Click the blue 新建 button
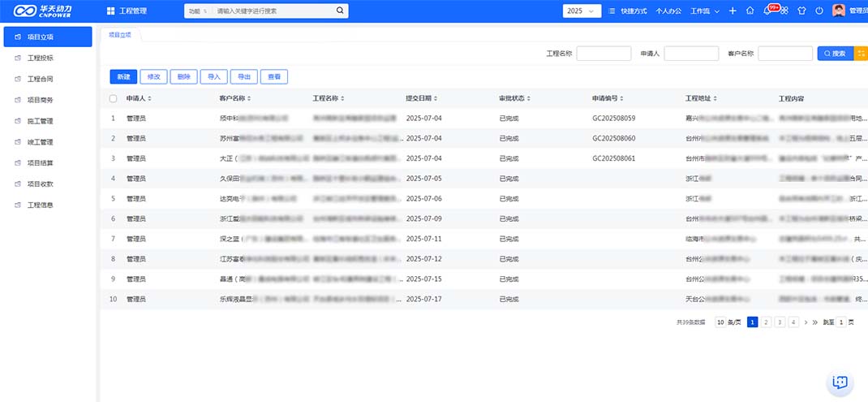This screenshot has width=868, height=402. (123, 76)
